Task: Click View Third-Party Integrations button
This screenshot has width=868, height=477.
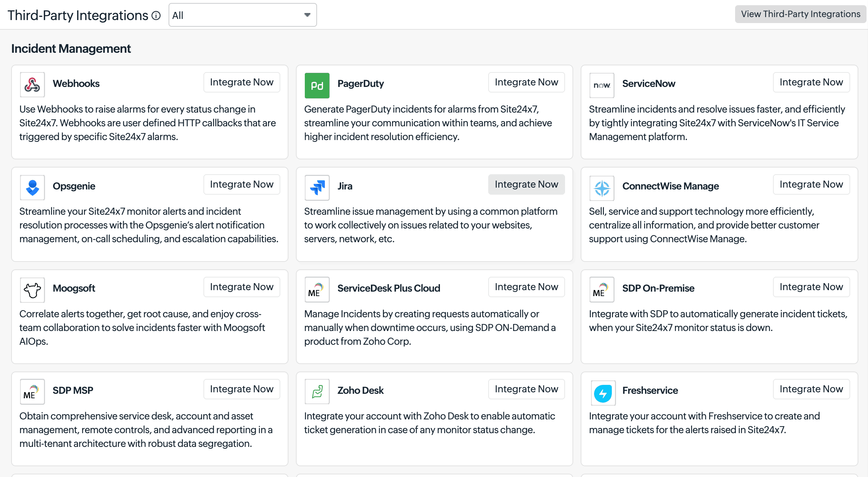Action: (800, 14)
